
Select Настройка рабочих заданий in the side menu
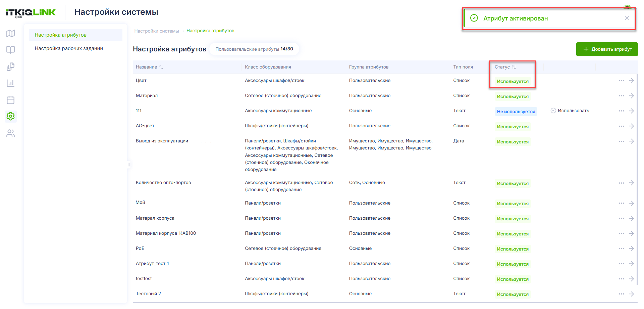click(69, 48)
